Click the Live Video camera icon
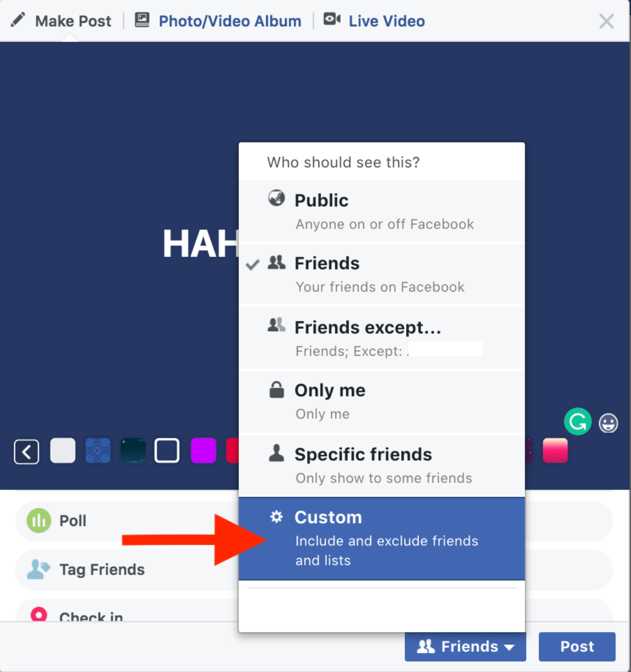 332,19
